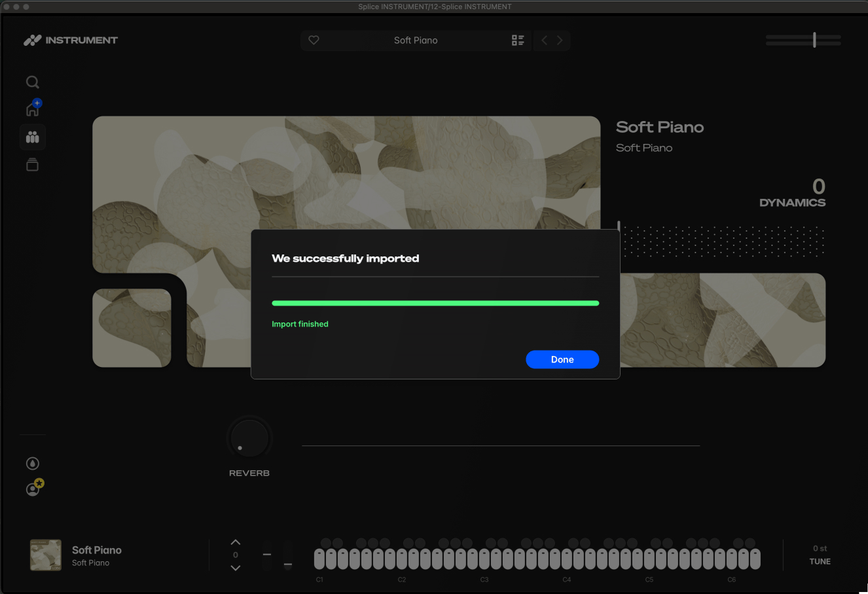
Task: Open the Home icon with plus badge
Action: point(33,108)
